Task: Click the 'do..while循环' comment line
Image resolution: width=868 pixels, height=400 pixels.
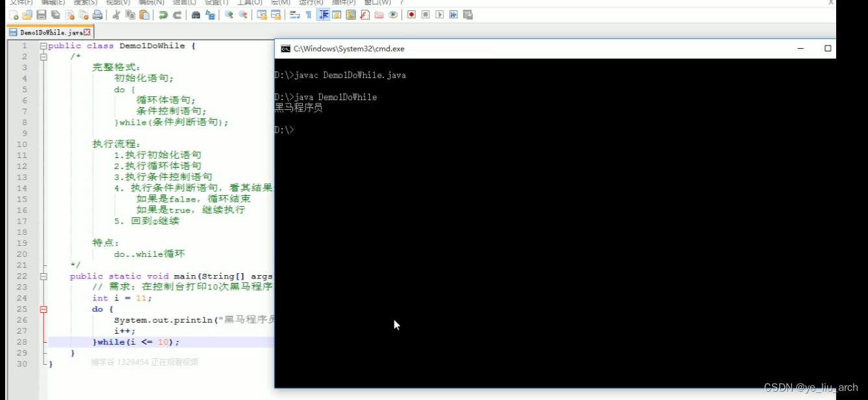Action: [150, 254]
